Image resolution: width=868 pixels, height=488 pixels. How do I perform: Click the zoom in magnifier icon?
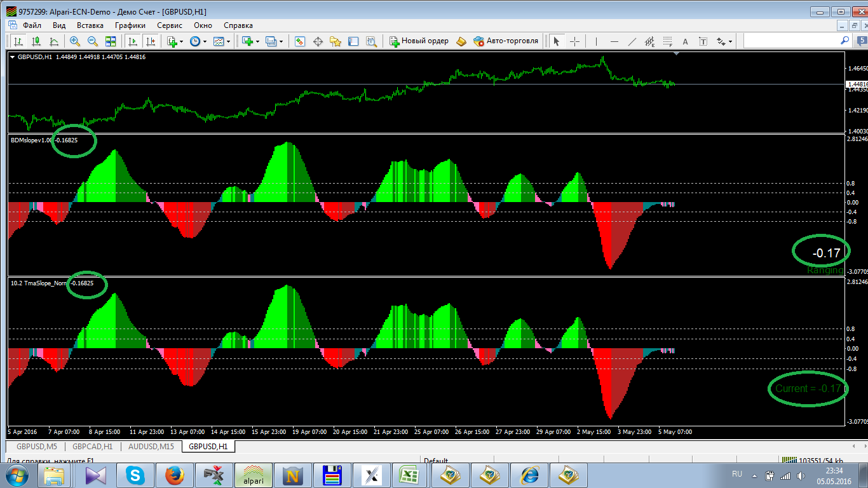click(75, 41)
